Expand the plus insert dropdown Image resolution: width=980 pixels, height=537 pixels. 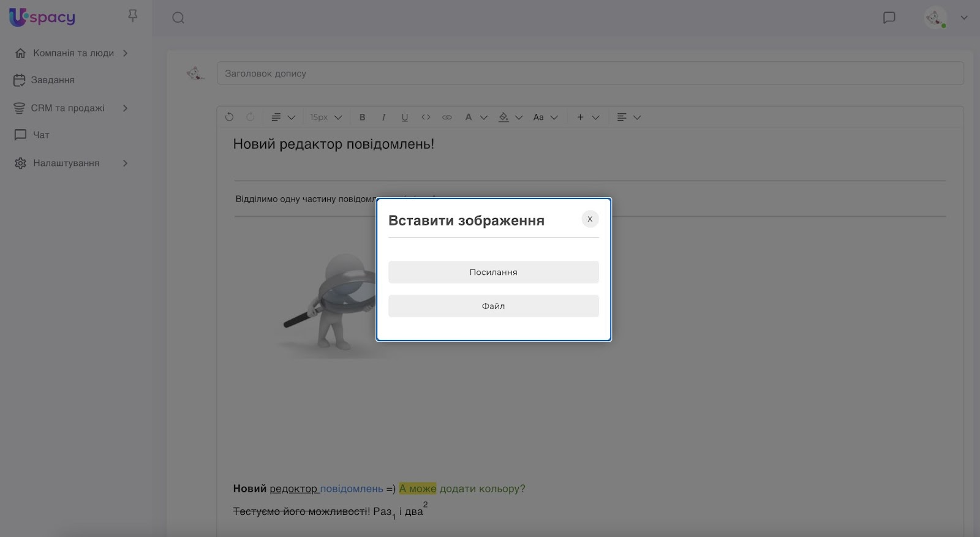tap(595, 117)
